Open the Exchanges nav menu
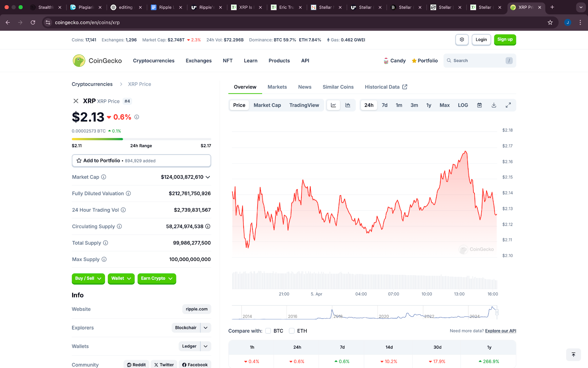This screenshot has height=368, width=588. click(x=198, y=61)
